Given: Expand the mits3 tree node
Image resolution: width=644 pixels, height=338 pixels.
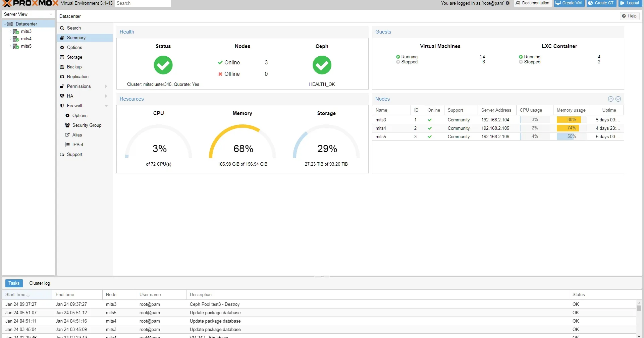Looking at the screenshot, I should 10,32.
